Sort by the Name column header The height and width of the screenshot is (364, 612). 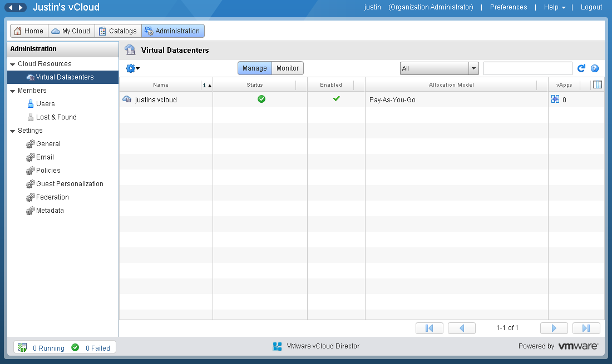[x=160, y=85]
